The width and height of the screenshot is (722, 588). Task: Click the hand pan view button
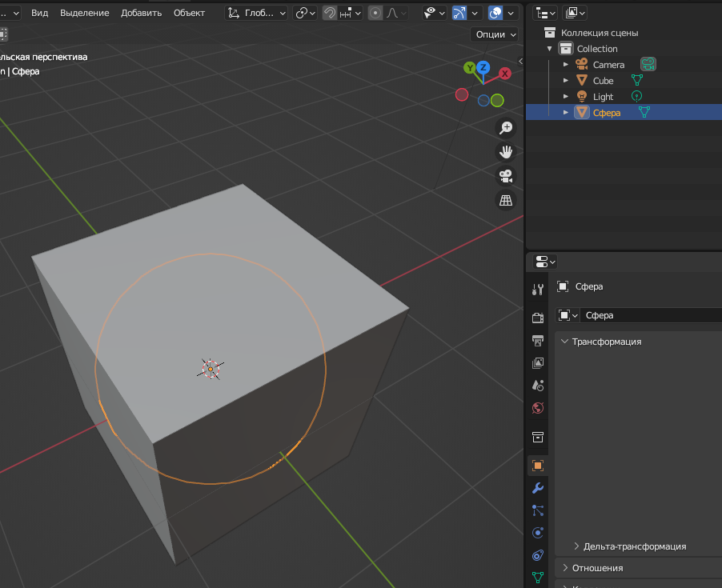pyautogui.click(x=506, y=152)
